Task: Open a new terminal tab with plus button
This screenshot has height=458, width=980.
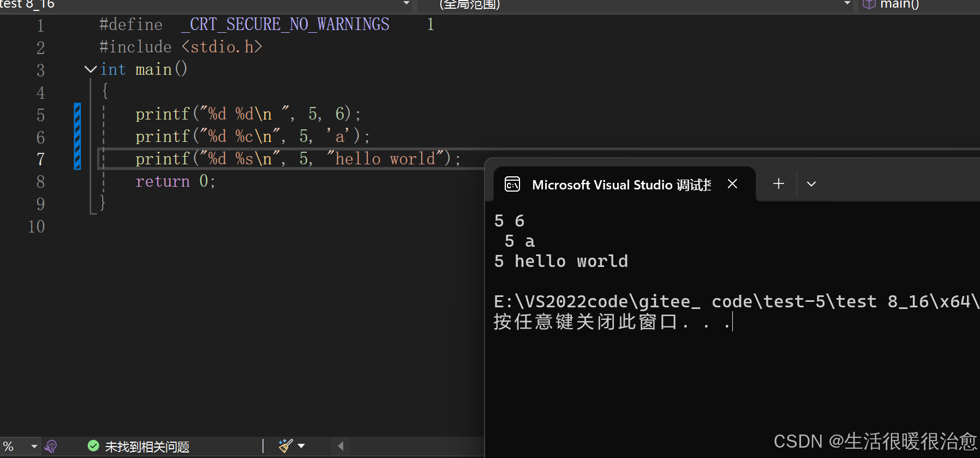Action: coord(779,184)
